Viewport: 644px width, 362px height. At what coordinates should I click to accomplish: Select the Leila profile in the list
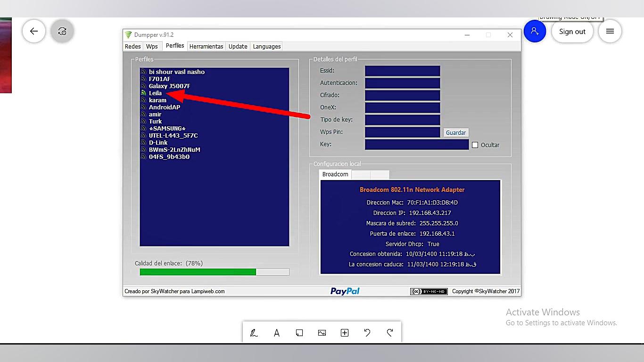155,93
